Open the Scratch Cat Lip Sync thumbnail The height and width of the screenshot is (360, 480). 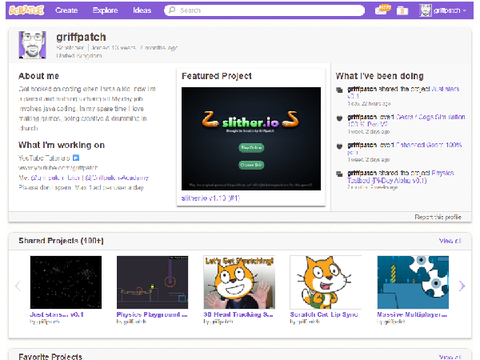pos(326,282)
